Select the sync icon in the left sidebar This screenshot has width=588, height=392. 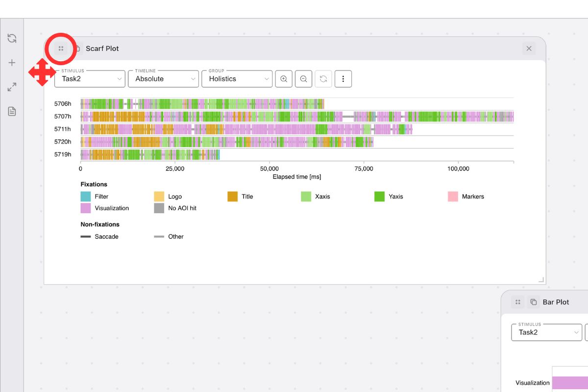point(12,38)
